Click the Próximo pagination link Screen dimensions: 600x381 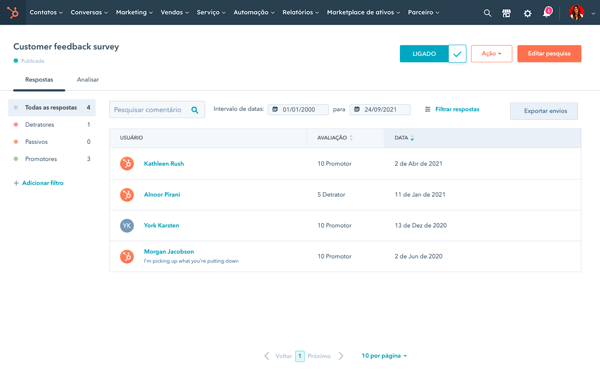tap(319, 356)
